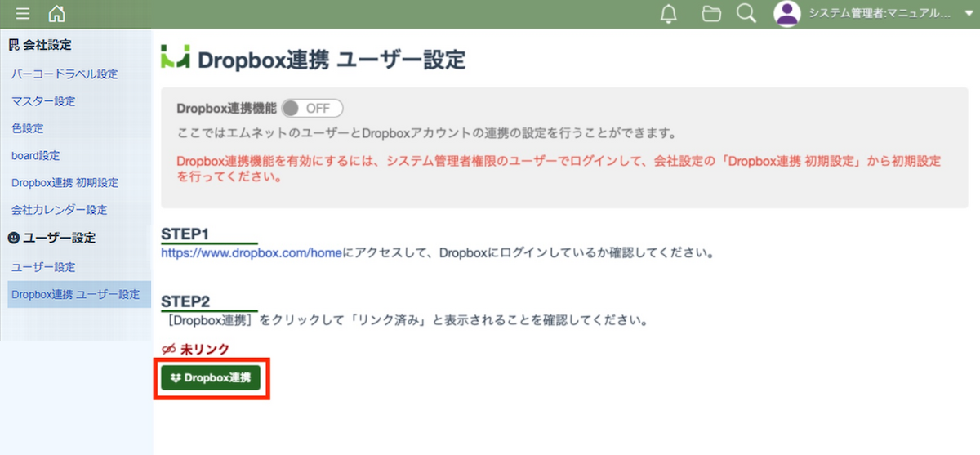
Task: Select バーコードラベル設定 in the sidebar
Action: click(65, 74)
